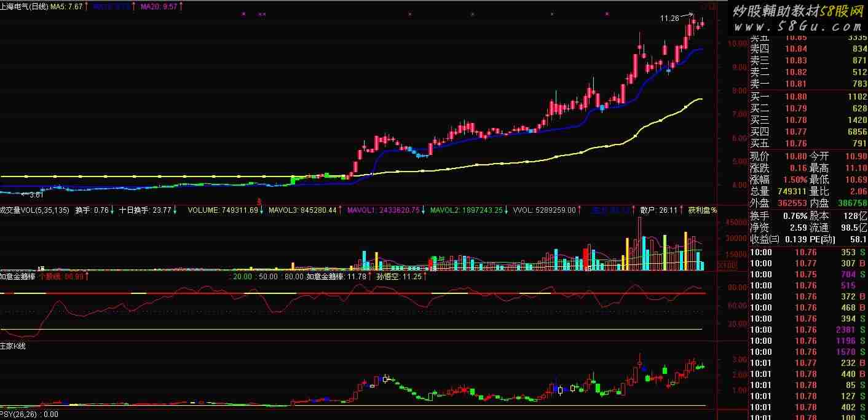The width and height of the screenshot is (868, 420).
Task: Click the 量比 value 2.06
Action: point(858,191)
